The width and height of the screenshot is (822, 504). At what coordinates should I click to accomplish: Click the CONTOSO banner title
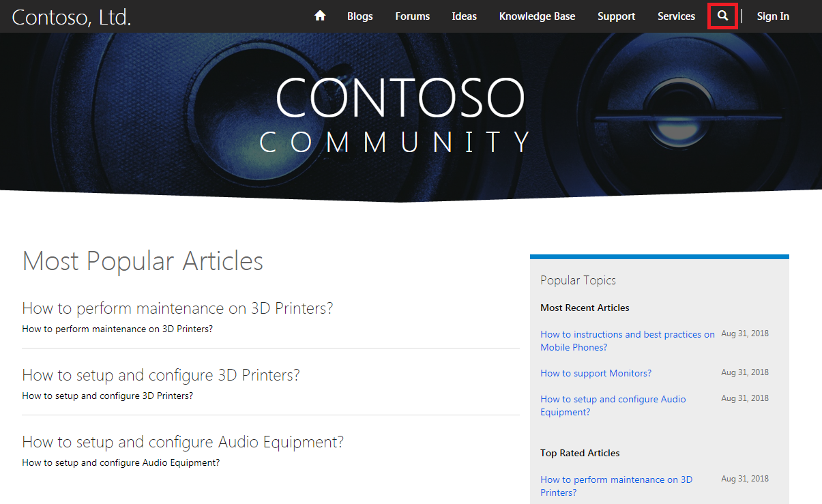pos(400,97)
